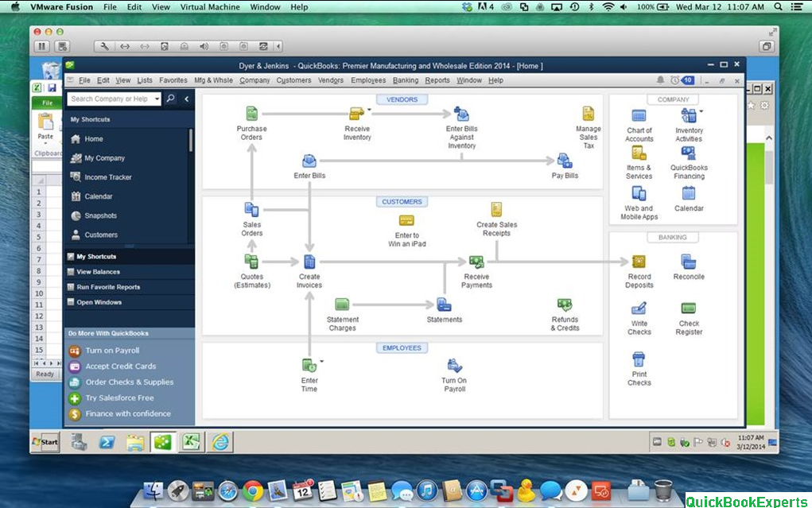Viewport: 812px width, 508px height.
Task: Open the Lists menu
Action: click(145, 80)
